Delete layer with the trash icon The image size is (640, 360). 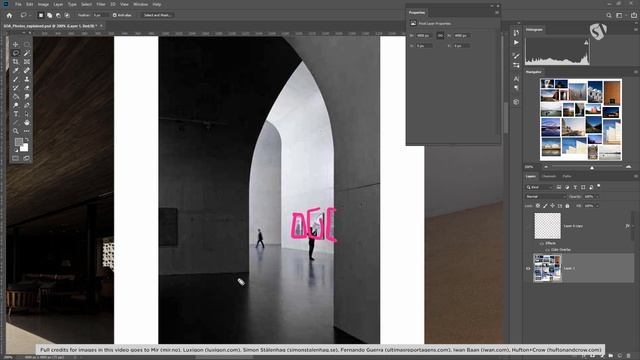pyautogui.click(x=629, y=356)
